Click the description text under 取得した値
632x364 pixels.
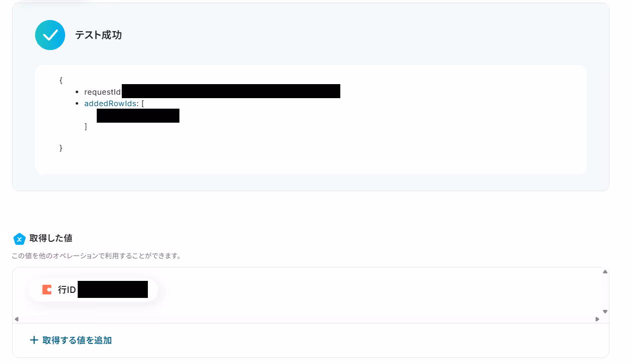click(x=96, y=256)
